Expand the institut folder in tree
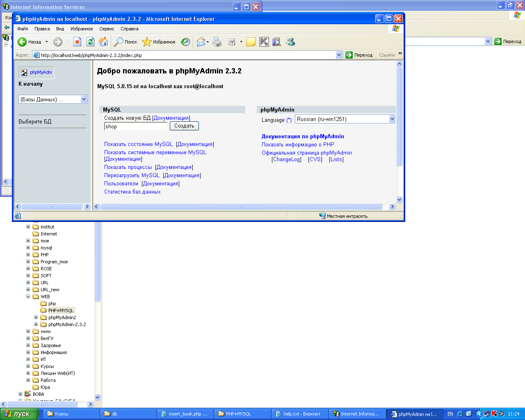This screenshot has width=525, height=420. (x=28, y=227)
